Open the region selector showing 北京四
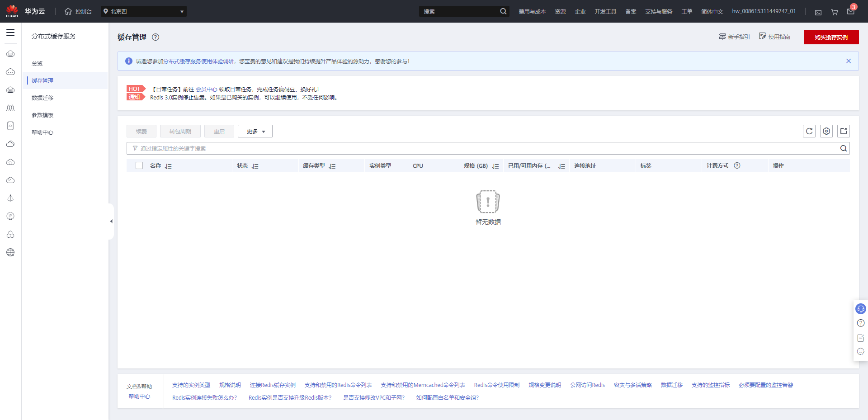The height and width of the screenshot is (420, 868). 143,11
